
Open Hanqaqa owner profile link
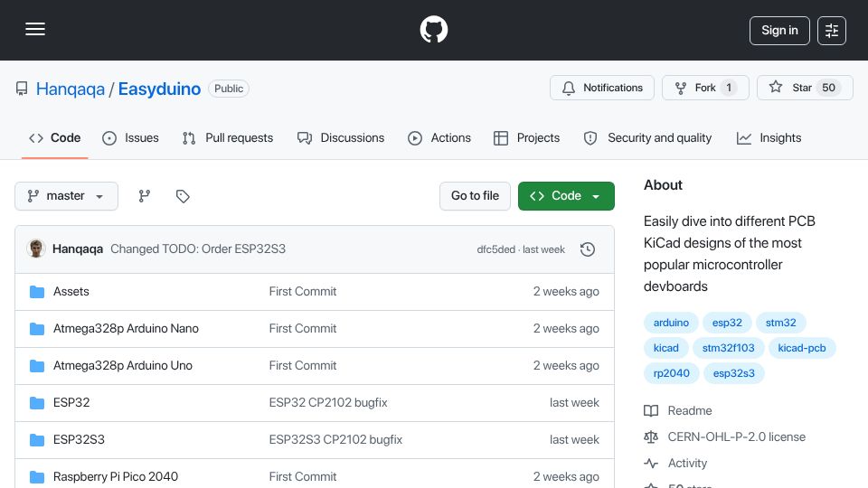(x=71, y=89)
